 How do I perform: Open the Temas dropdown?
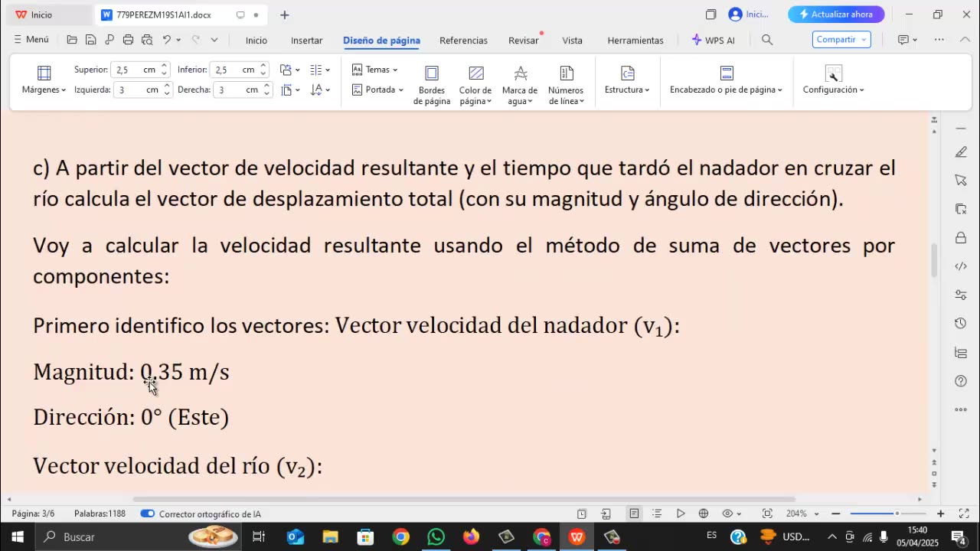click(x=374, y=70)
